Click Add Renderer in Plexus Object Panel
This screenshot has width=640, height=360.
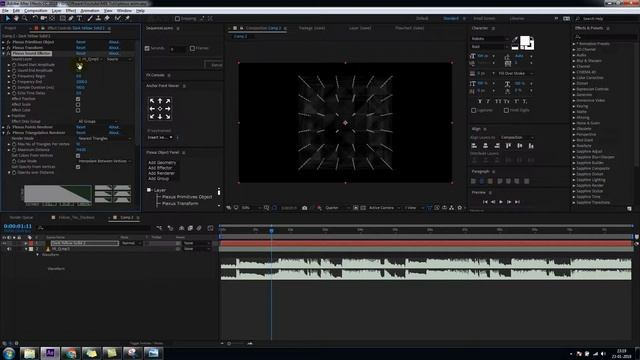[161, 173]
